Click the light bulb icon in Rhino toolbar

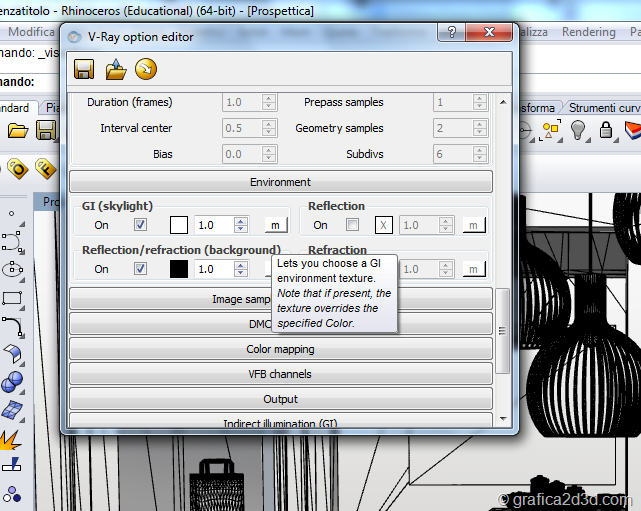tap(578, 130)
